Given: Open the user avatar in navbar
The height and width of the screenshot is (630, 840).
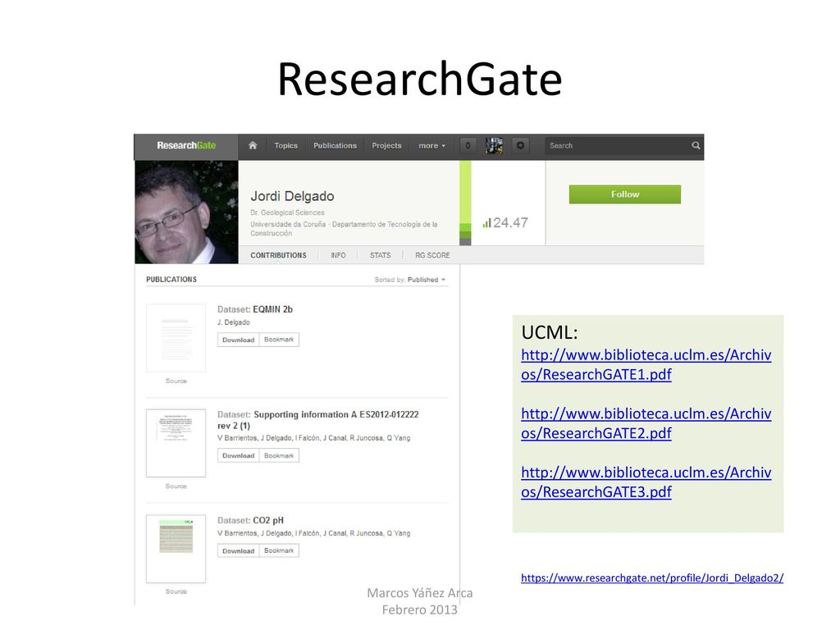Looking at the screenshot, I should (494, 145).
